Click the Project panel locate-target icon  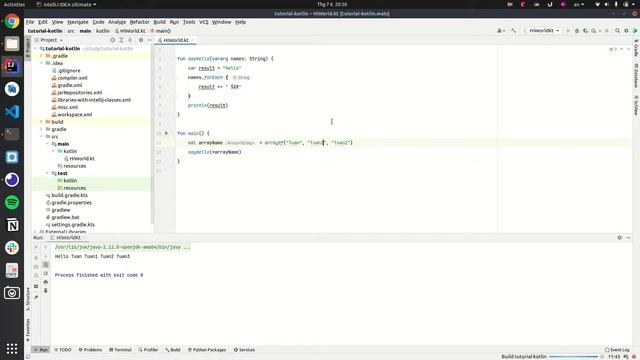click(113, 40)
